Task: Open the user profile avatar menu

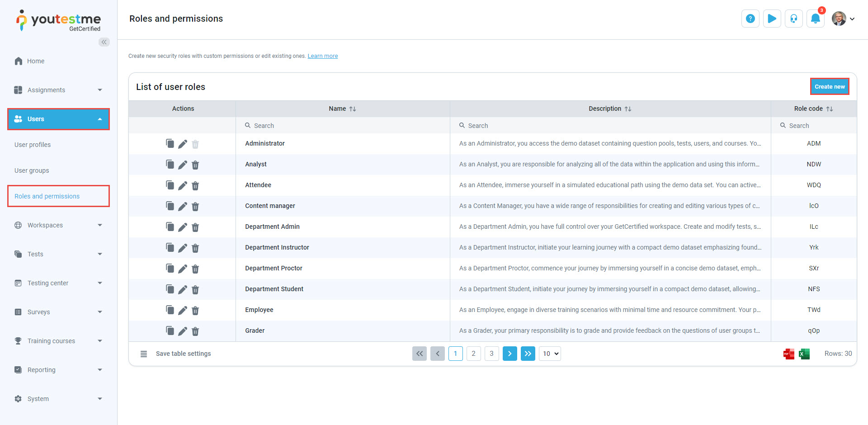Action: [x=843, y=19]
